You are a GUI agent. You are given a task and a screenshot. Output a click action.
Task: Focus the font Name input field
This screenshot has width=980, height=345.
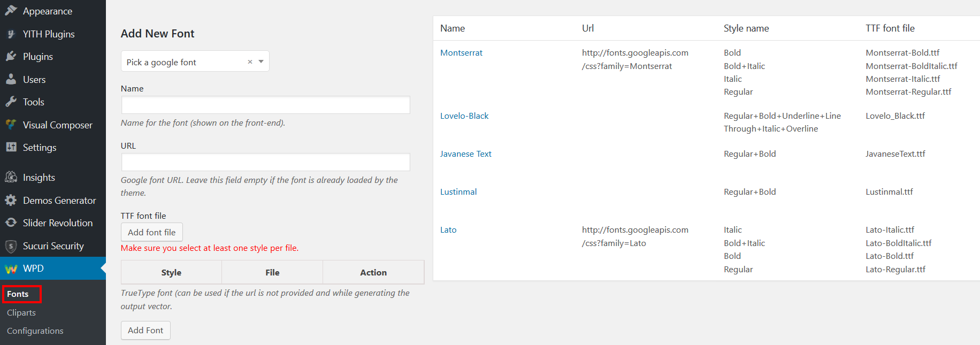[265, 105]
